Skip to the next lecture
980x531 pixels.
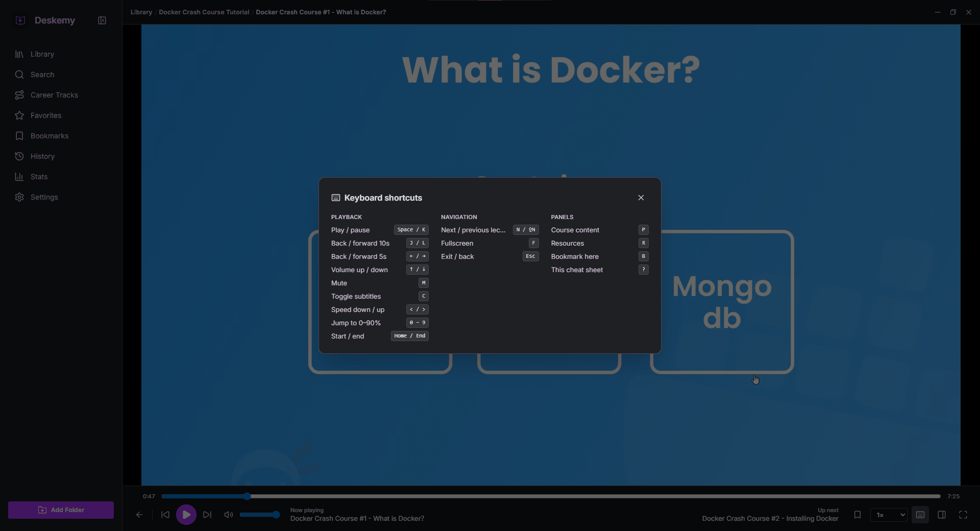(207, 515)
